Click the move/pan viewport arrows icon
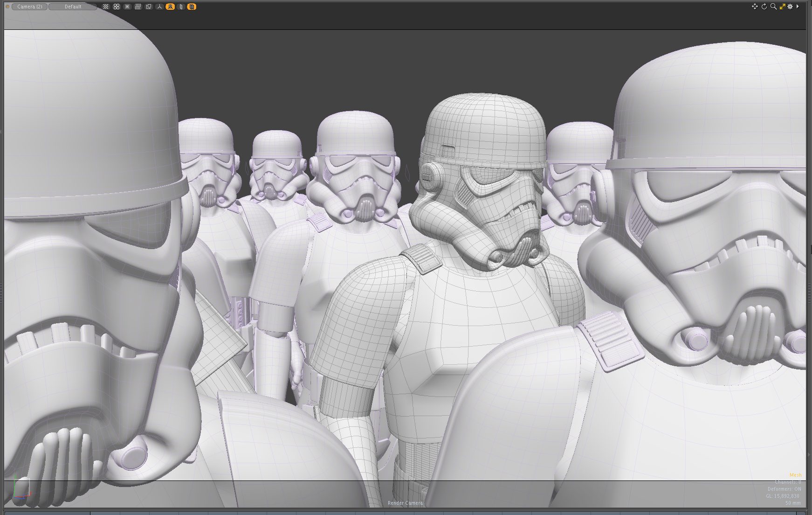 [755, 7]
